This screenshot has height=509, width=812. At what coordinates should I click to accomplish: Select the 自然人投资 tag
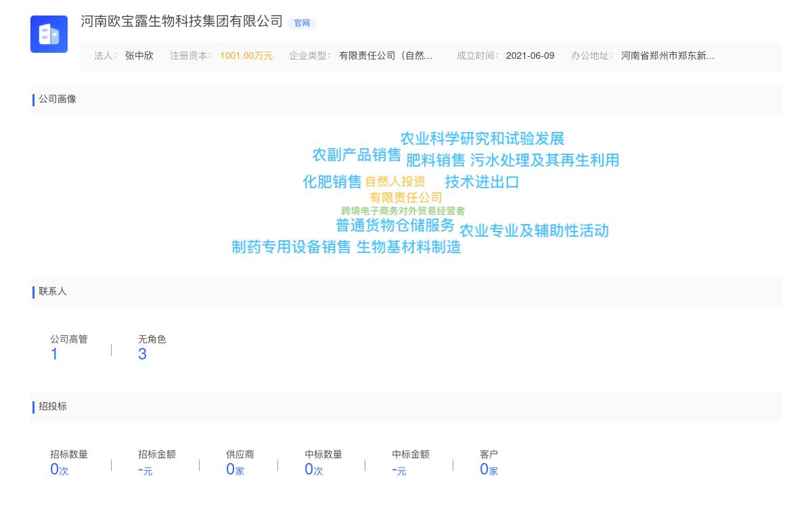tap(395, 181)
